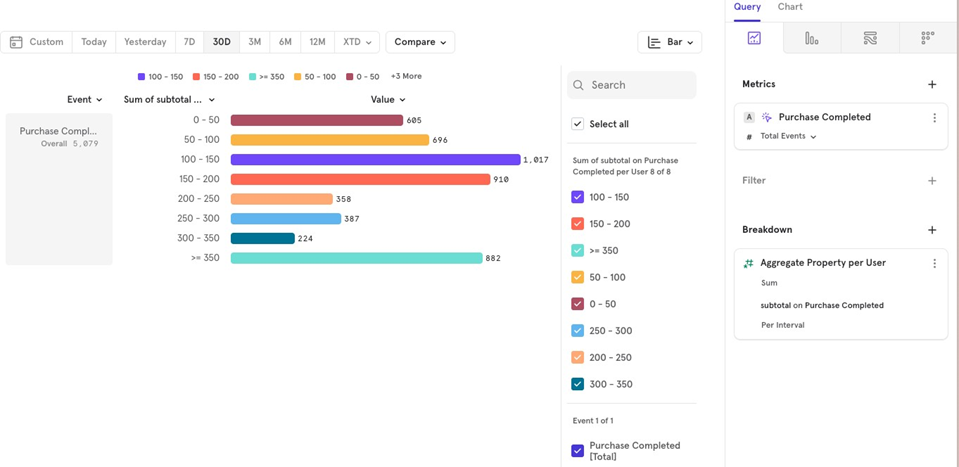959x467 pixels.
Task: Uncheck the 300 - 350 segment checkbox
Action: (578, 384)
